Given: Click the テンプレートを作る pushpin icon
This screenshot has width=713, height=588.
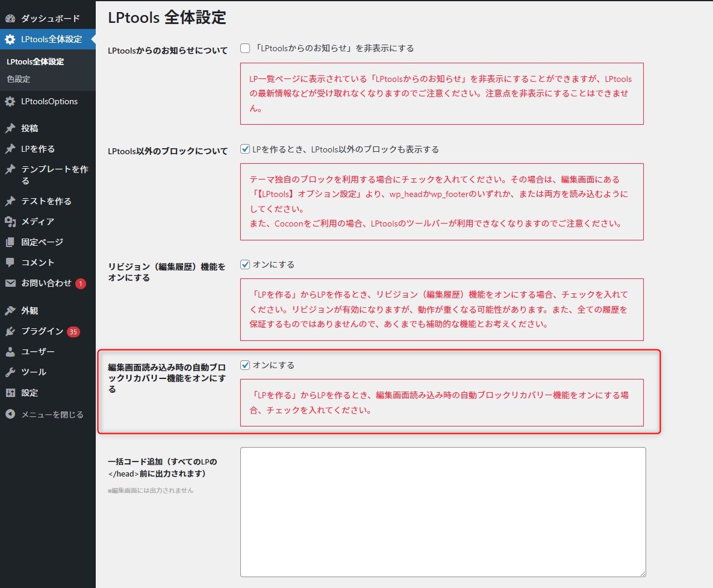Looking at the screenshot, I should click(x=10, y=170).
